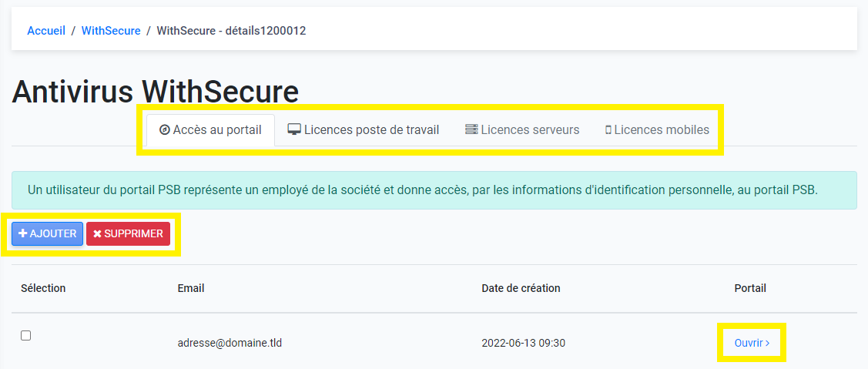
Task: Open the portal via Ouvrir link
Action: point(752,343)
